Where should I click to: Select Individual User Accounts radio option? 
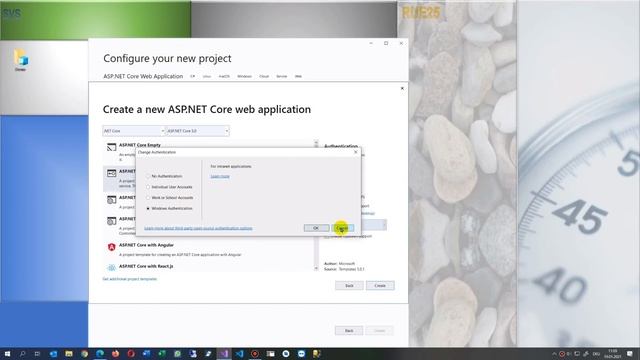point(148,187)
